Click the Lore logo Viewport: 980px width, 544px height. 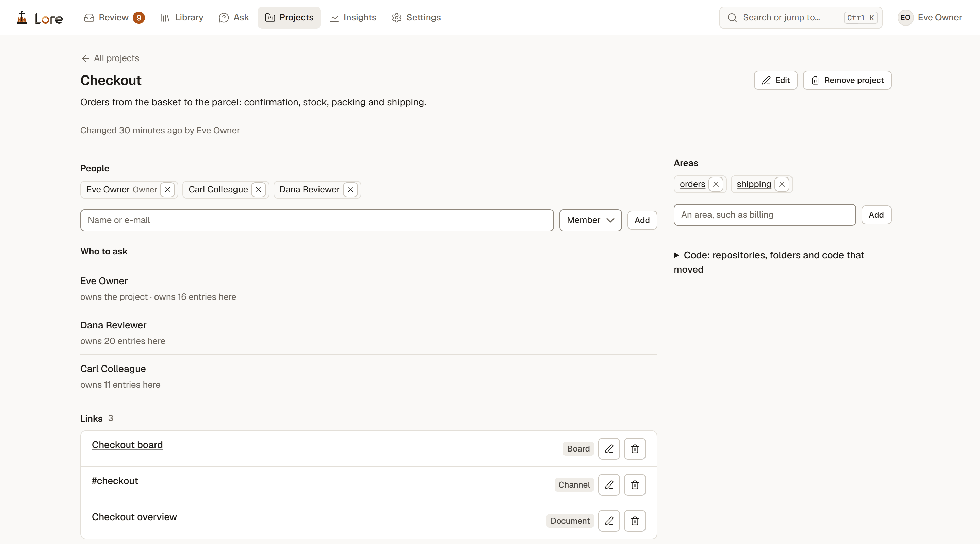click(x=39, y=17)
